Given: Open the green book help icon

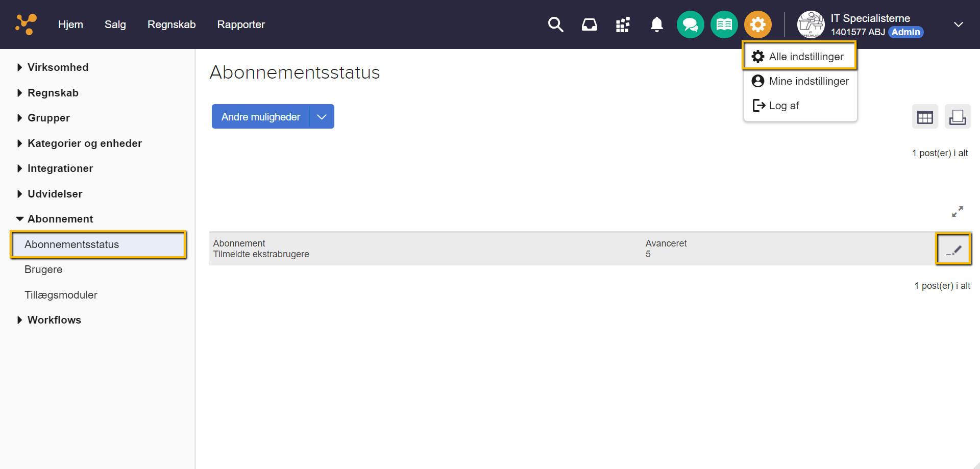Looking at the screenshot, I should [724, 24].
